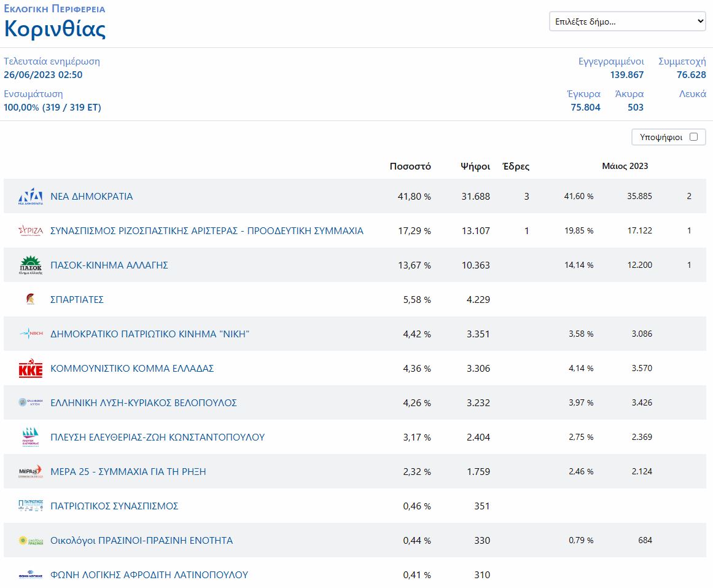Click the ΝΙΚΗ party logo
Viewport: 713px width, 588px height.
[x=31, y=334]
